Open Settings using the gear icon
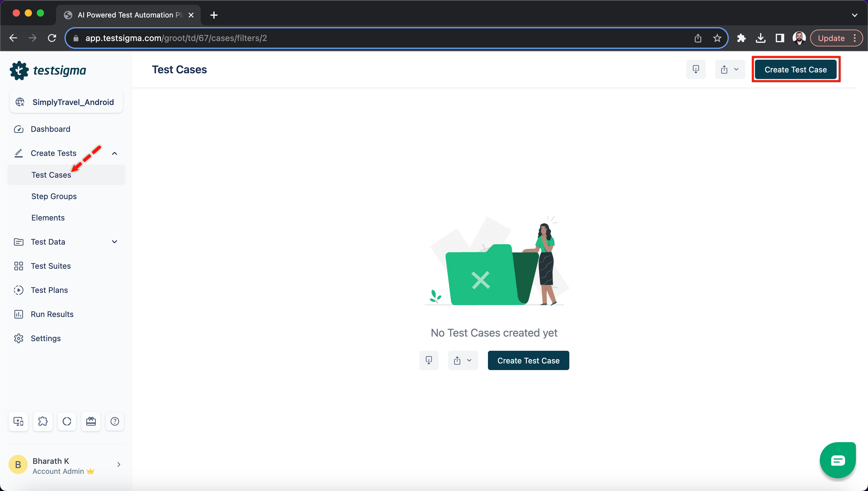This screenshot has height=491, width=868. 19,338
